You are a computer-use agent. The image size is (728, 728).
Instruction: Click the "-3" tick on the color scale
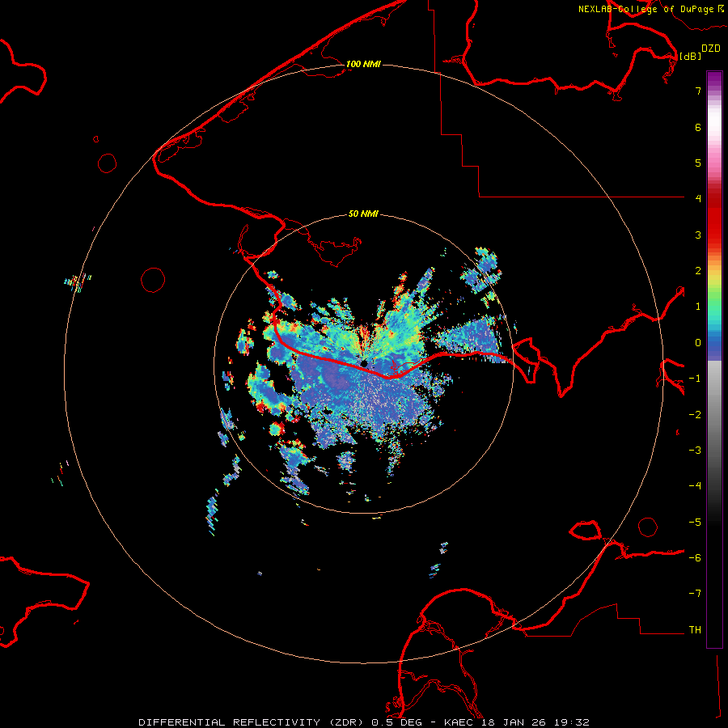(695, 451)
